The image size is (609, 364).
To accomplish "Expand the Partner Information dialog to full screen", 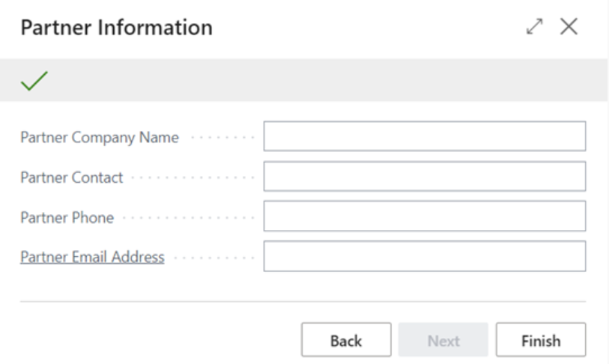I will (534, 27).
